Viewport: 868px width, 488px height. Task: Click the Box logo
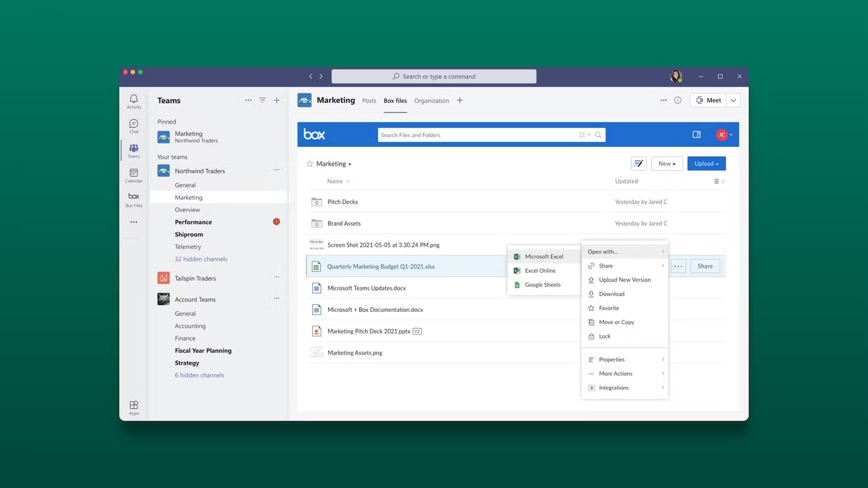314,134
